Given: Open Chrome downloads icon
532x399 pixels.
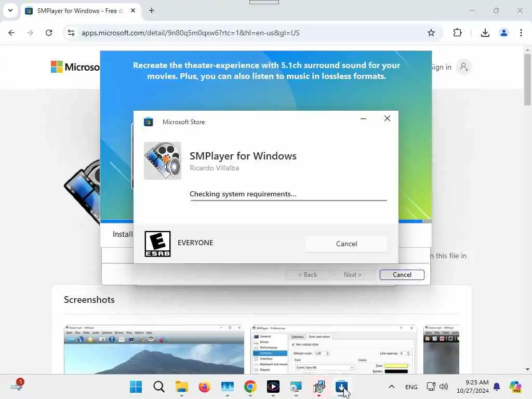Looking at the screenshot, I should click(x=485, y=33).
